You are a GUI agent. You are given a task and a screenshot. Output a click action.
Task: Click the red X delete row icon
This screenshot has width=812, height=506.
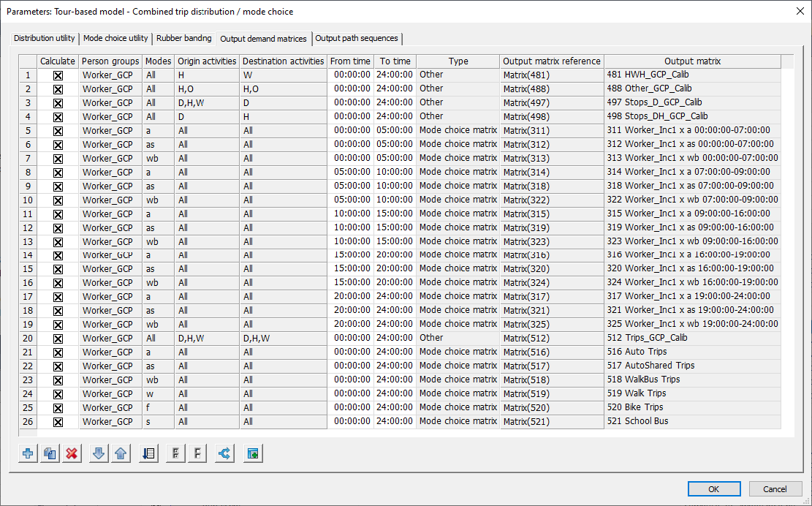click(72, 453)
